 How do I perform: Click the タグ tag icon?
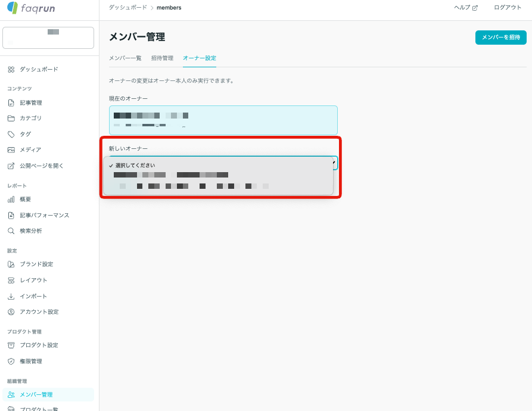pyautogui.click(x=11, y=134)
